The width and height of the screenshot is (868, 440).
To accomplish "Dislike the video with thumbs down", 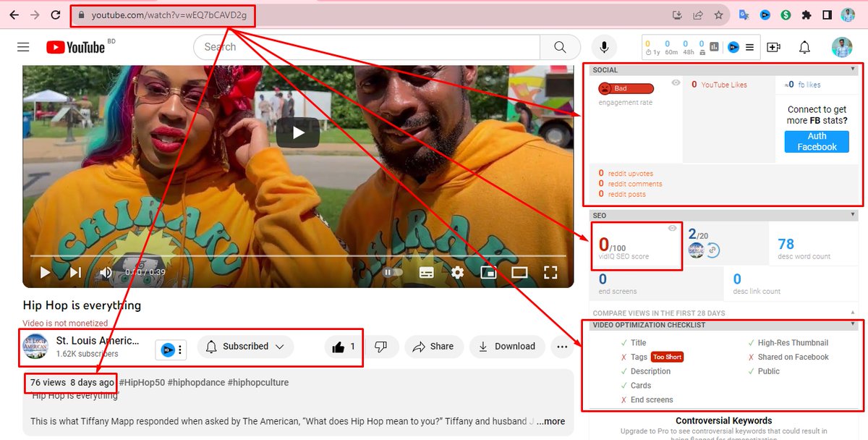I will [380, 347].
